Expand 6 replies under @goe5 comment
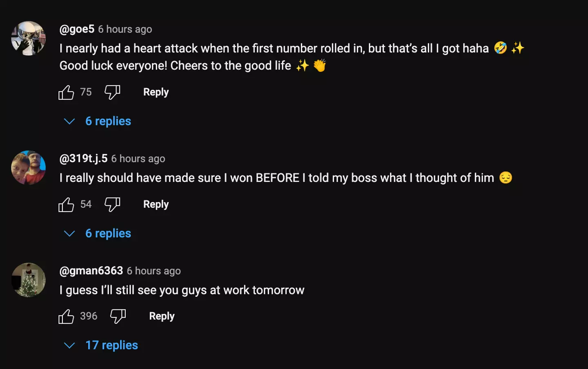This screenshot has width=588, height=369. (108, 121)
